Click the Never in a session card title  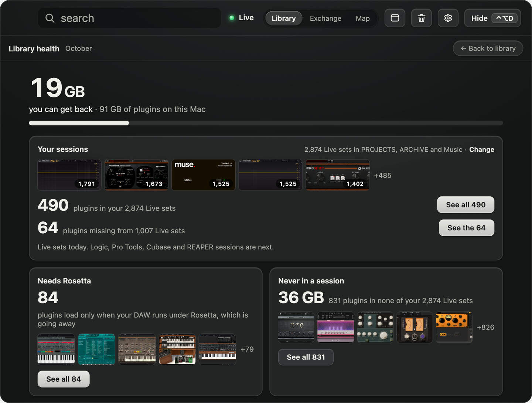[311, 281]
